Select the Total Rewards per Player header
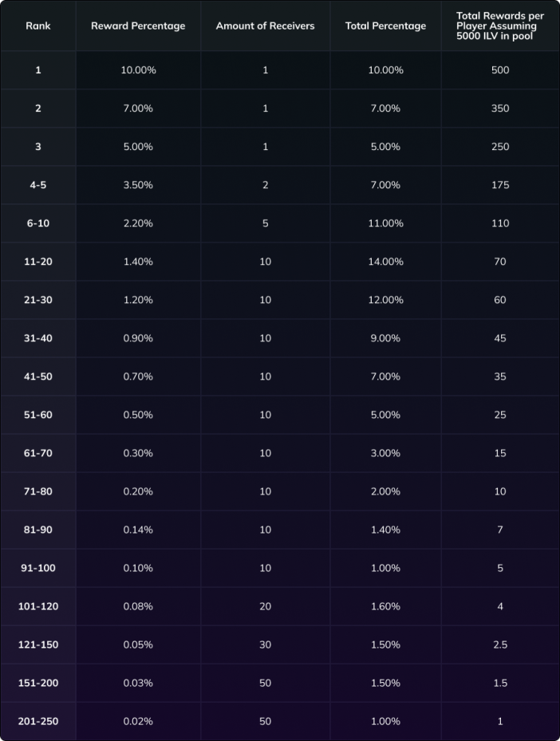560x741 pixels. (x=500, y=26)
